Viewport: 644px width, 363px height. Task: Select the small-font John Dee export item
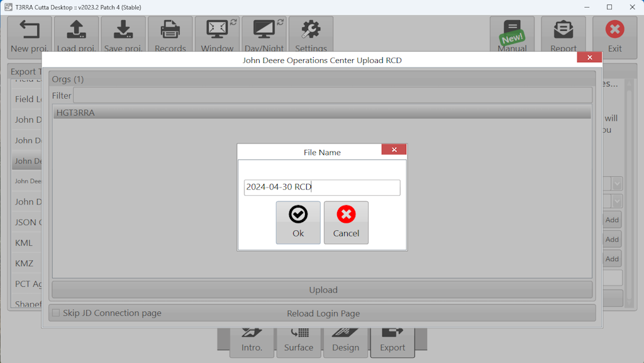(26, 181)
